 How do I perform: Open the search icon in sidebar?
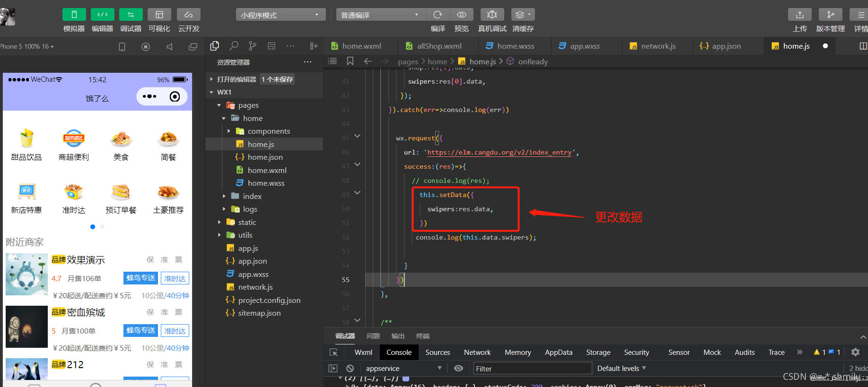[234, 46]
